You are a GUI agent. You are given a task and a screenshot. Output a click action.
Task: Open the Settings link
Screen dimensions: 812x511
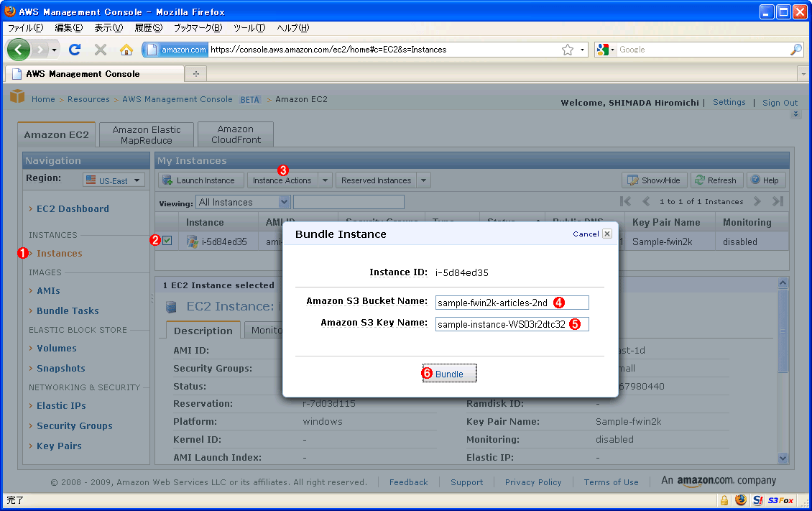point(729,102)
